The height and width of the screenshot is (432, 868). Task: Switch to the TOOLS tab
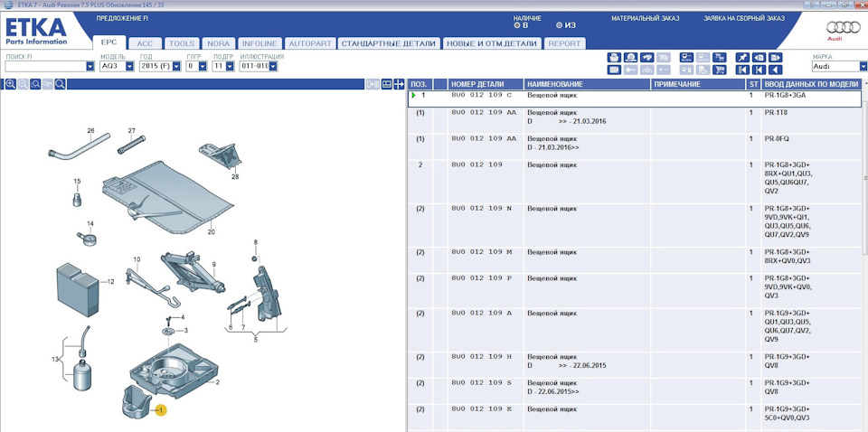coord(182,43)
